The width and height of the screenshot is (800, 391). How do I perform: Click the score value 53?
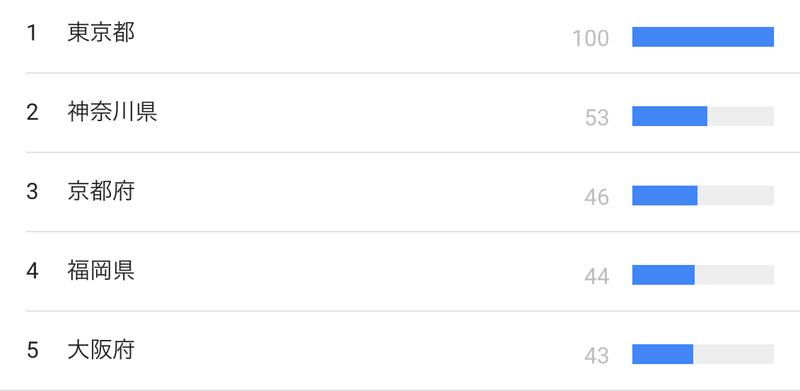coord(597,118)
